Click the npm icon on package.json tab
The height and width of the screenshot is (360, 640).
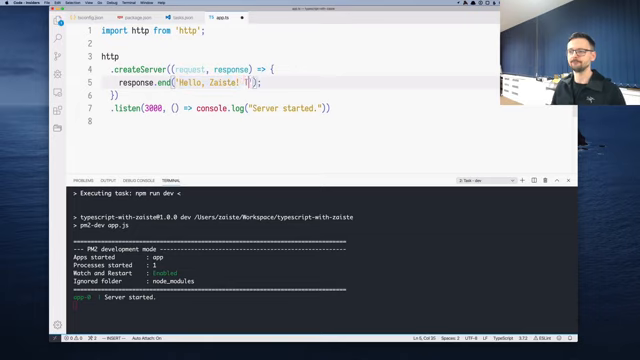click(x=120, y=18)
